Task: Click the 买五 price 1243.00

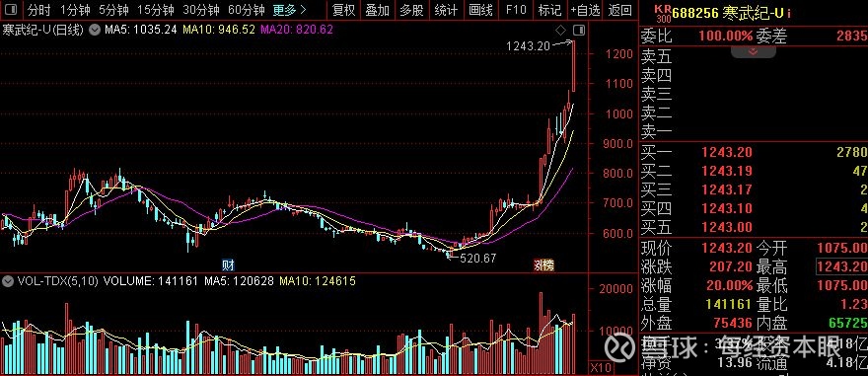Action: 727,228
